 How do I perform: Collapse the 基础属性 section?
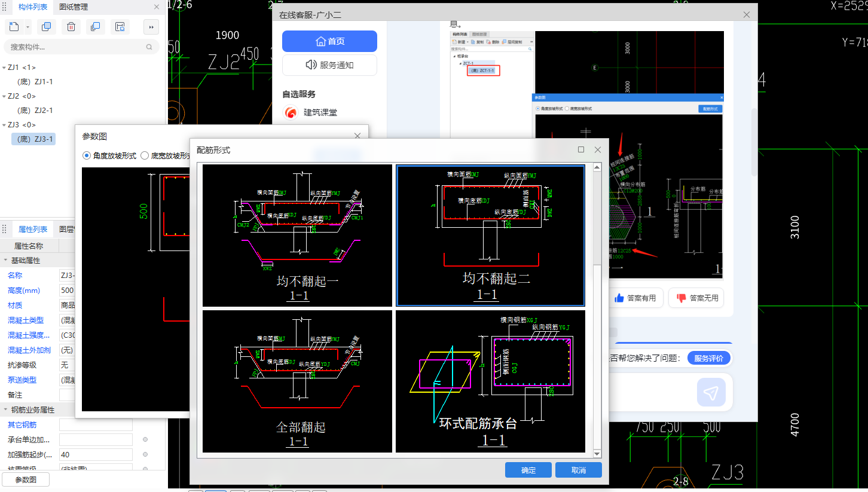[6, 261]
